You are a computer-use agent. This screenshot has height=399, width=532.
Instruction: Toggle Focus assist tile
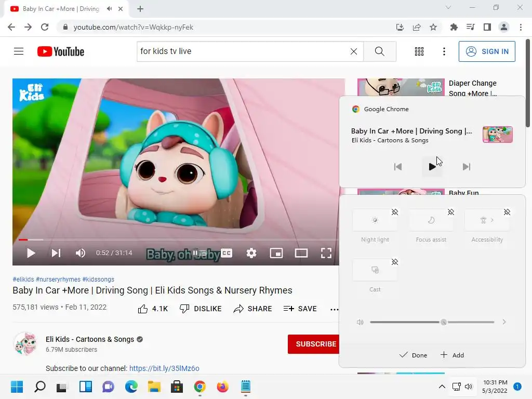click(x=431, y=220)
